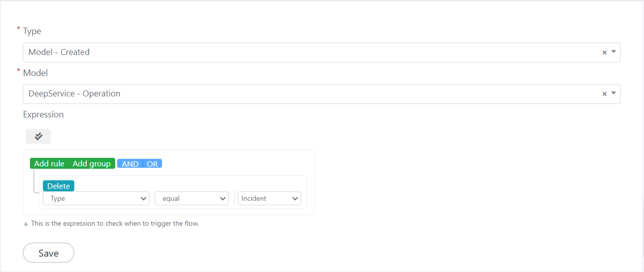Toggle the AND condition operator
The image size is (644, 272).
coord(130,164)
